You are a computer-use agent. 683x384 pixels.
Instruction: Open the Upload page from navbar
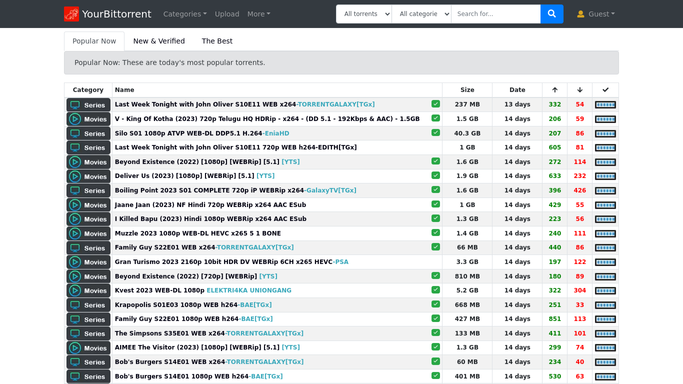pos(227,14)
